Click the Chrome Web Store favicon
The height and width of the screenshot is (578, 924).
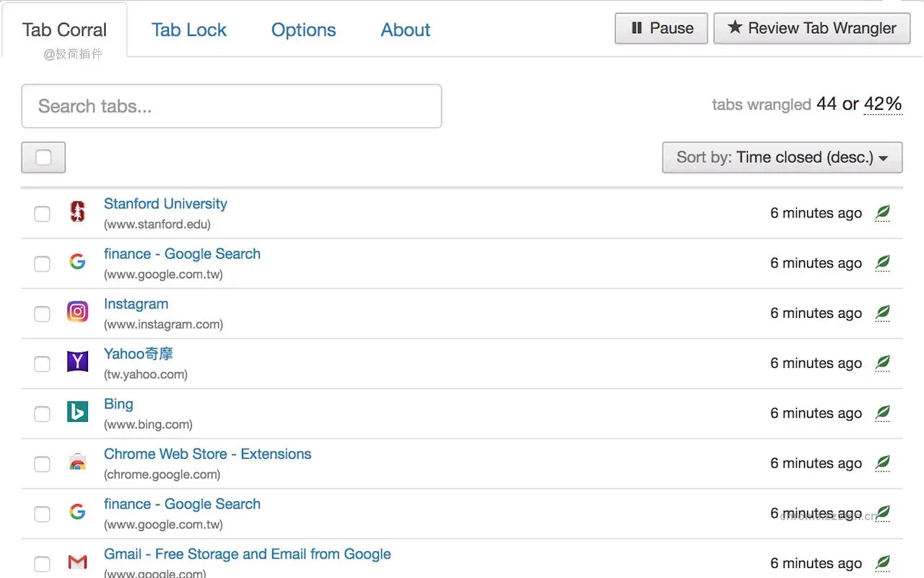[77, 462]
